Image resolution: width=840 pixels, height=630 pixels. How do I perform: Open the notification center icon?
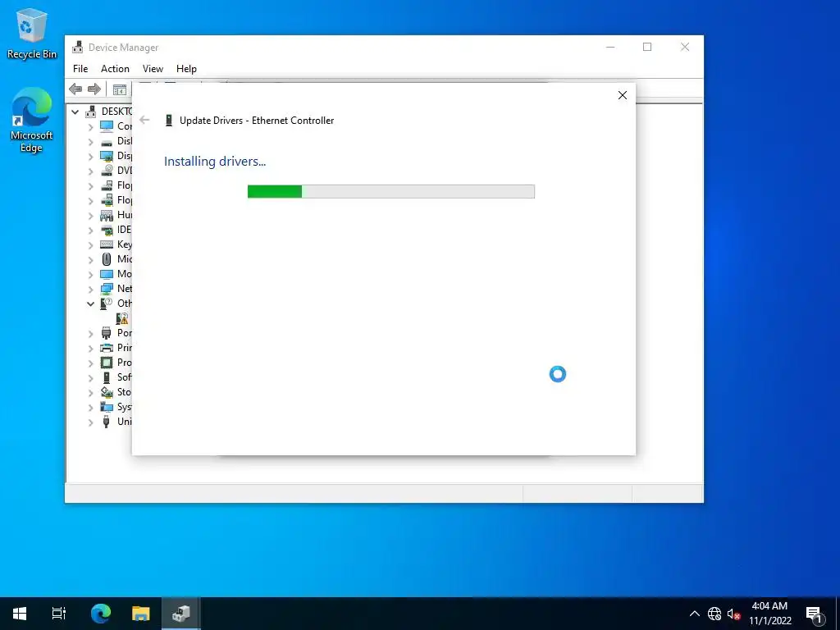[815, 614]
